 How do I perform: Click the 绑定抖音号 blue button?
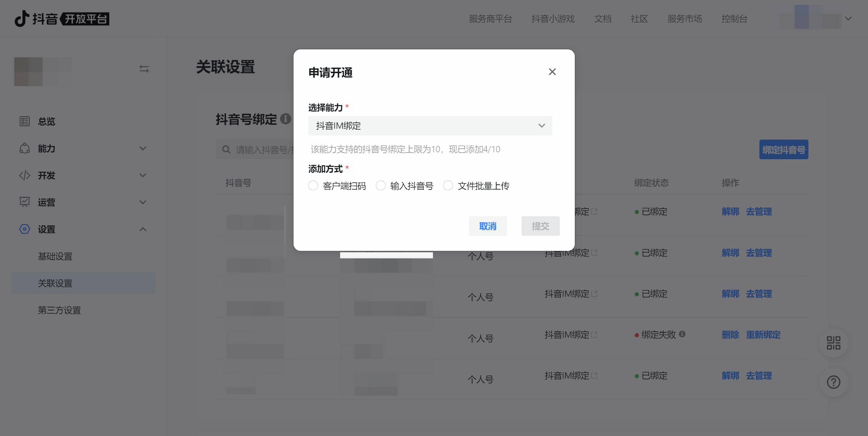click(x=784, y=149)
